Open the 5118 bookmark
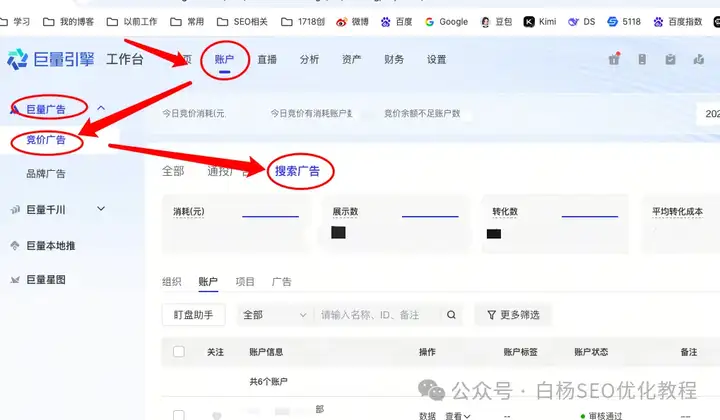The image size is (720, 420). pos(624,22)
